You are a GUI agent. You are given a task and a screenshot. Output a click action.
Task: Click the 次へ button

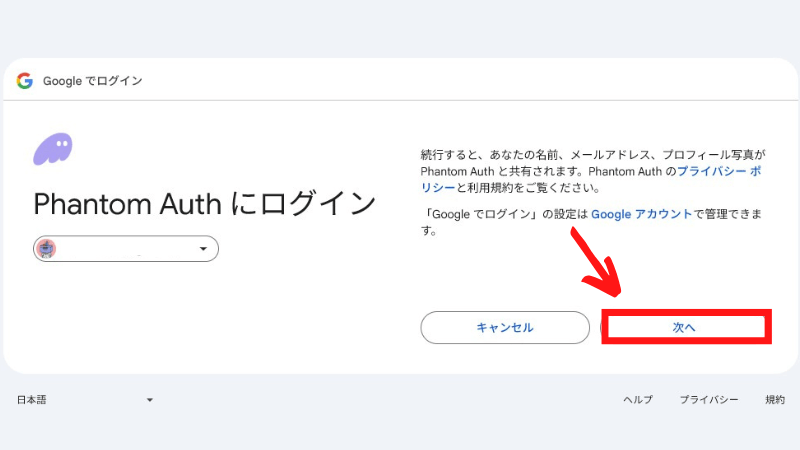[x=686, y=327]
